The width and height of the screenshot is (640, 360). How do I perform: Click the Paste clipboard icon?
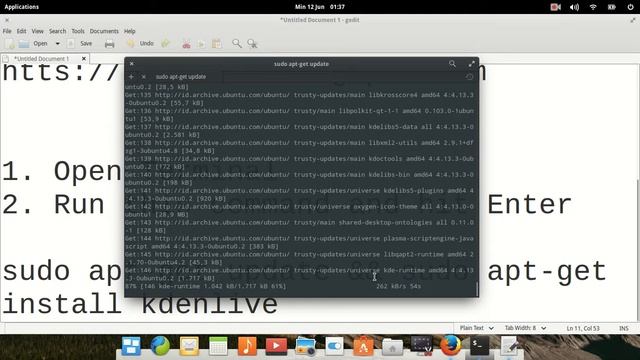tap(217, 44)
